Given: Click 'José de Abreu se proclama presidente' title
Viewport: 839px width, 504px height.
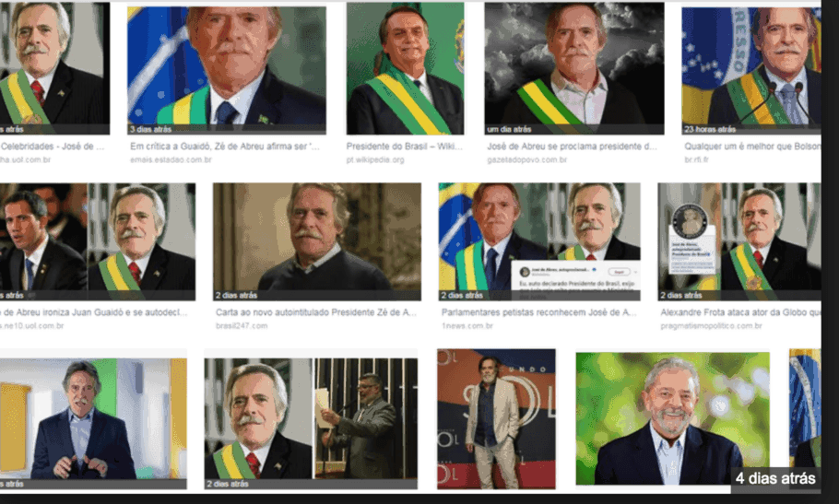Looking at the screenshot, I should coord(572,147).
